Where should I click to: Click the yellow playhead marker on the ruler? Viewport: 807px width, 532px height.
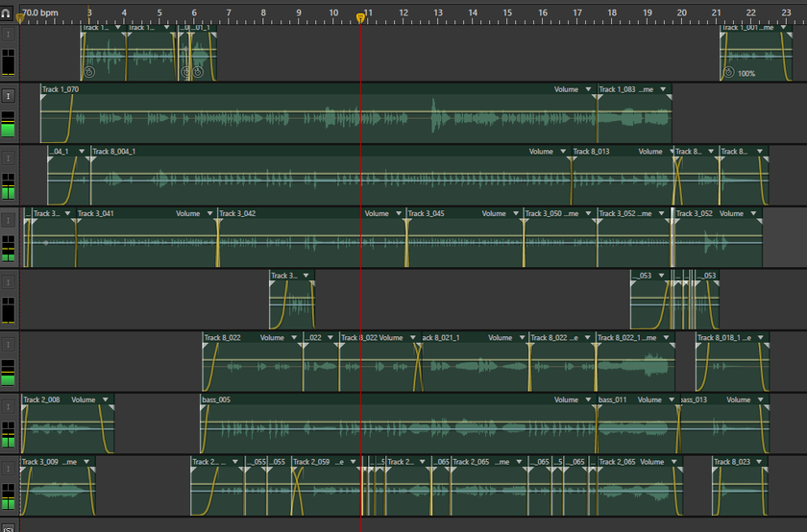point(361,18)
